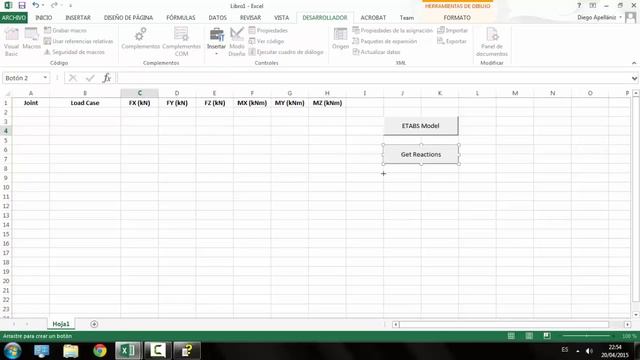Open Seguridad de macros settings
This screenshot has height=360, width=640.
click(x=74, y=52)
